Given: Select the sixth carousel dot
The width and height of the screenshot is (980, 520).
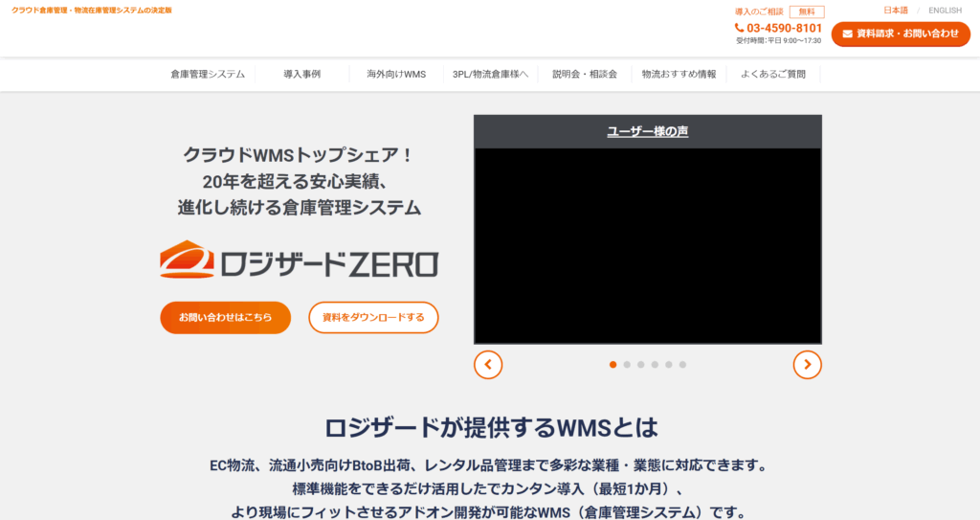Looking at the screenshot, I should (682, 365).
